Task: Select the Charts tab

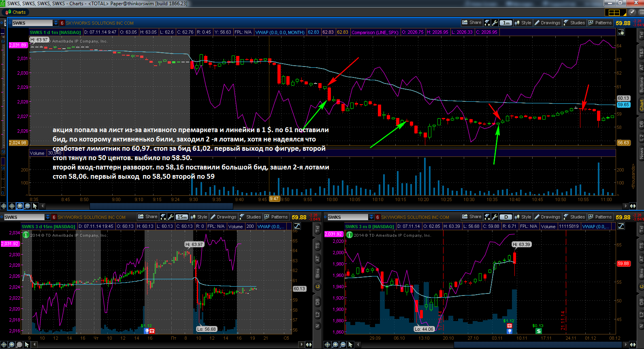Action: point(15,12)
